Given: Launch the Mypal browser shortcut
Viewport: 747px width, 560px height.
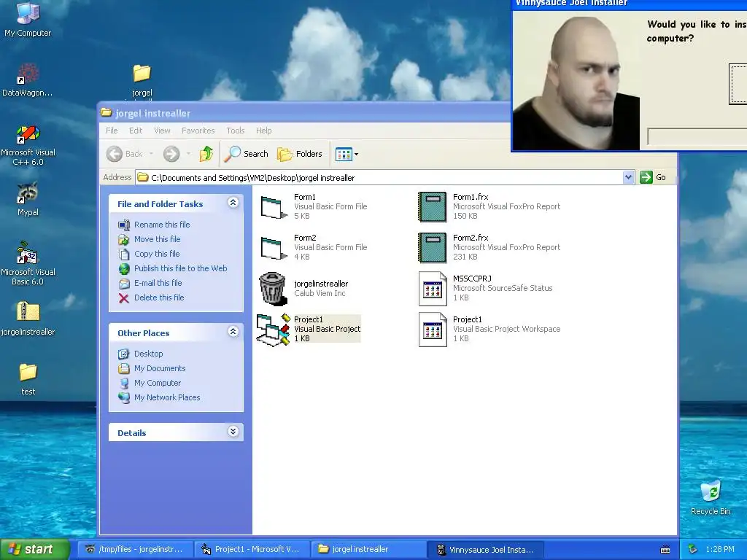Looking at the screenshot, I should point(28,199).
